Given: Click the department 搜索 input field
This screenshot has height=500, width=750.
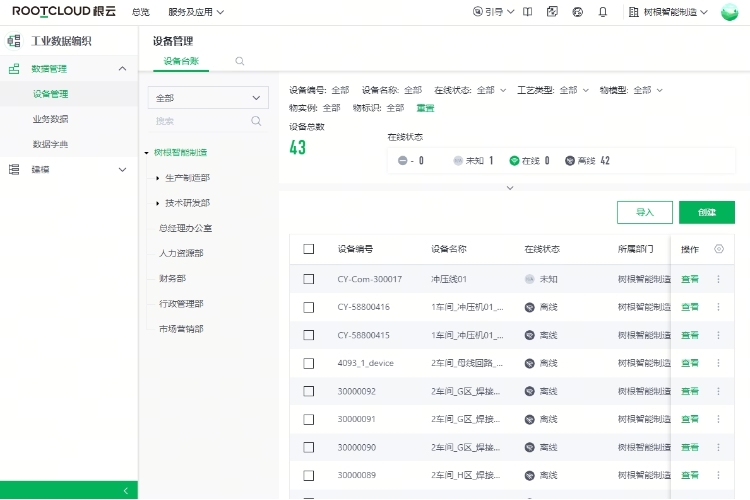Looking at the screenshot, I should [x=200, y=121].
